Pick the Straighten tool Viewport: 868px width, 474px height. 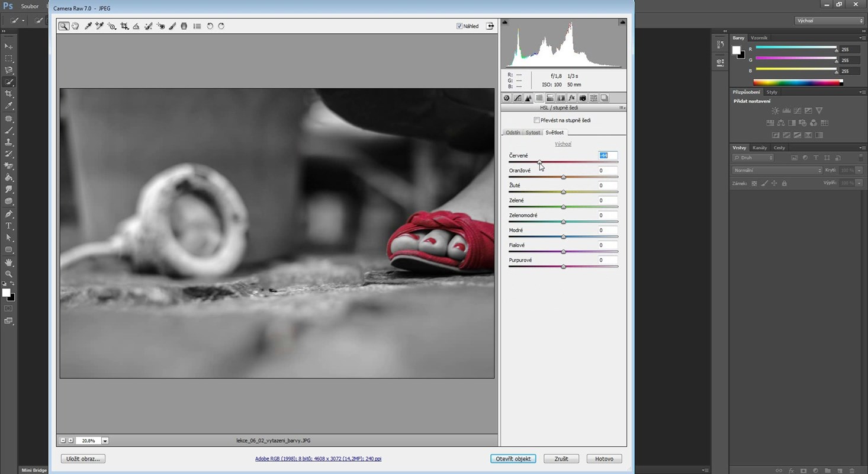[136, 26]
